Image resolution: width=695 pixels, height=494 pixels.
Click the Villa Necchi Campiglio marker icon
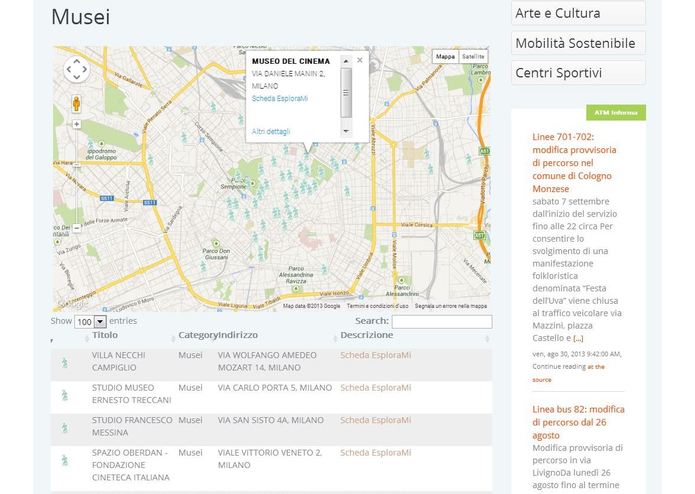coord(65,363)
